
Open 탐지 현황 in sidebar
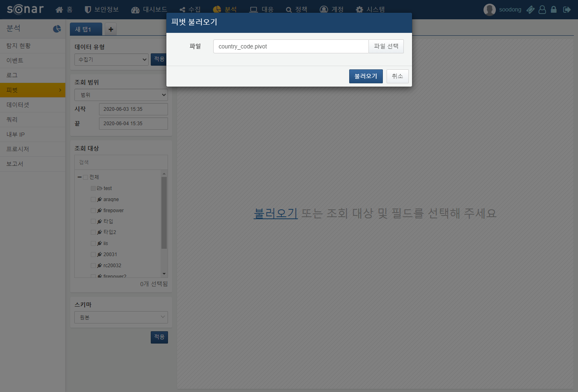pos(33,46)
